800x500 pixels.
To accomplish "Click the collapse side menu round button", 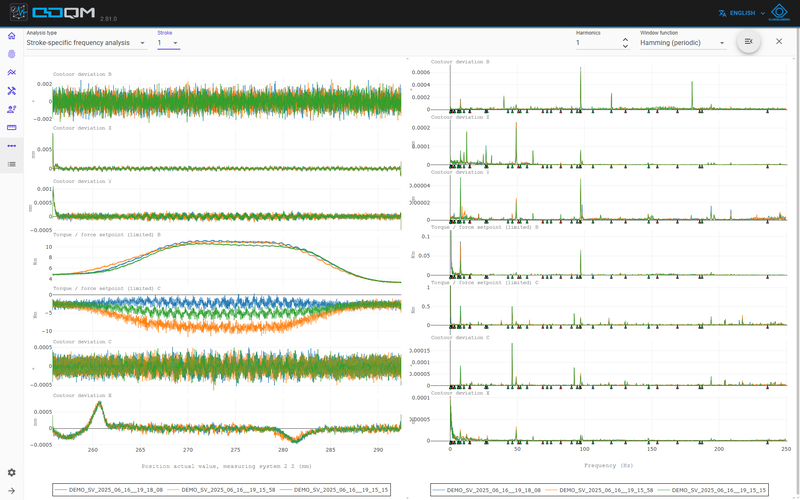I will [x=748, y=41].
